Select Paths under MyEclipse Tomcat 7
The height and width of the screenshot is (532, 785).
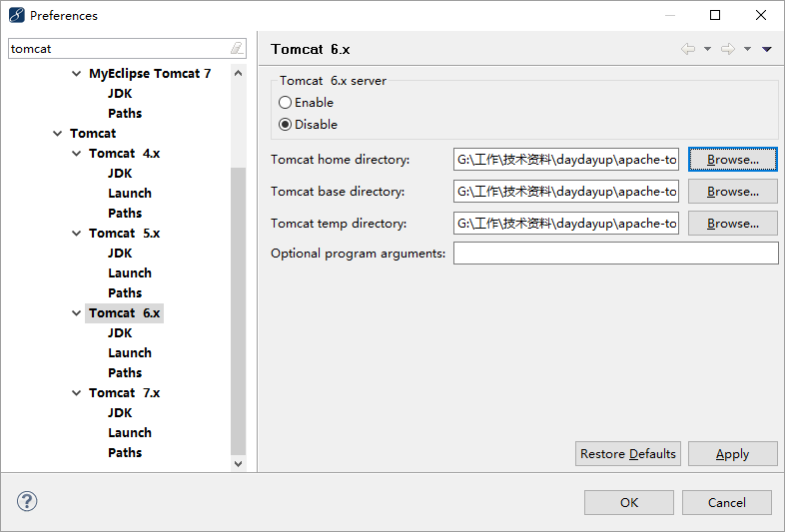tap(125, 113)
